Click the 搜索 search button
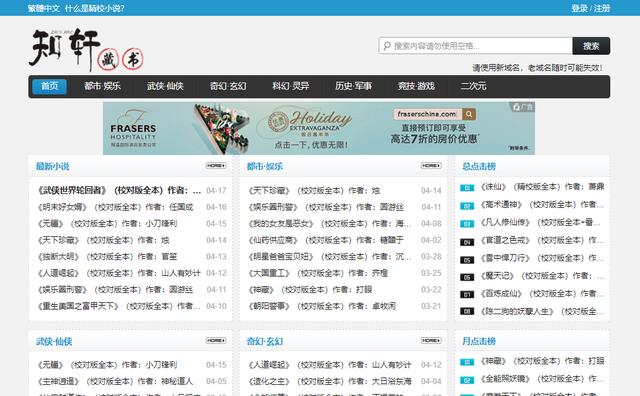 point(591,46)
